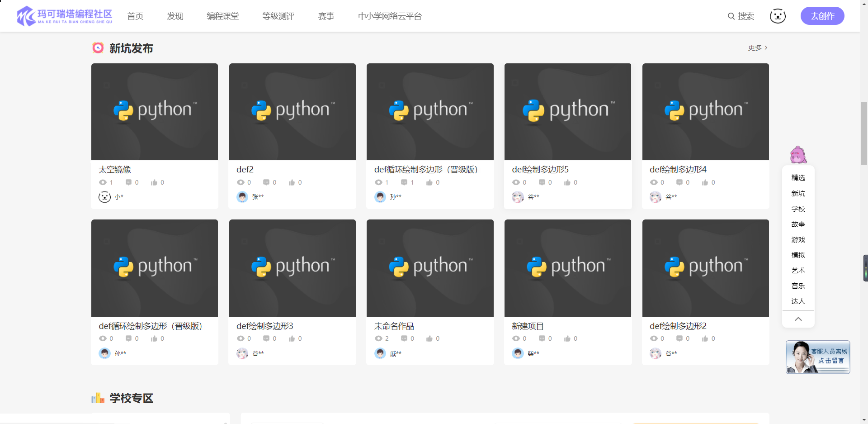Click 更多 to see more new projects

pos(758,48)
